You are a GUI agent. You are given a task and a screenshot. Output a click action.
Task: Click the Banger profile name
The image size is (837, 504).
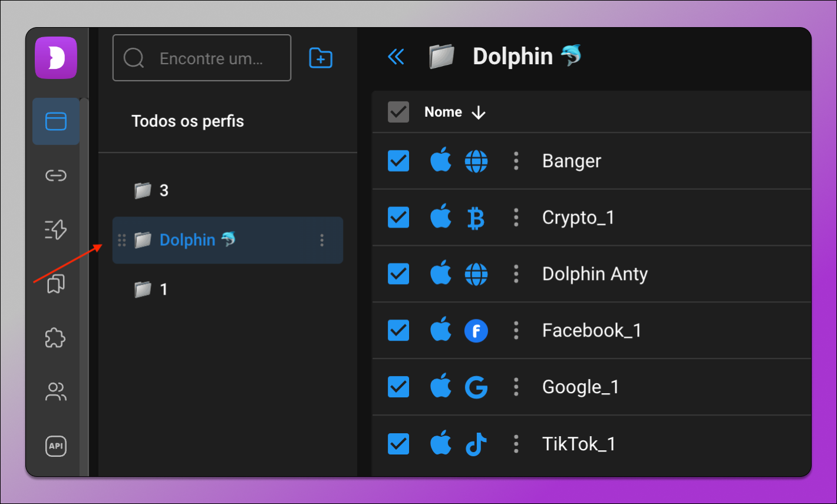(x=572, y=162)
